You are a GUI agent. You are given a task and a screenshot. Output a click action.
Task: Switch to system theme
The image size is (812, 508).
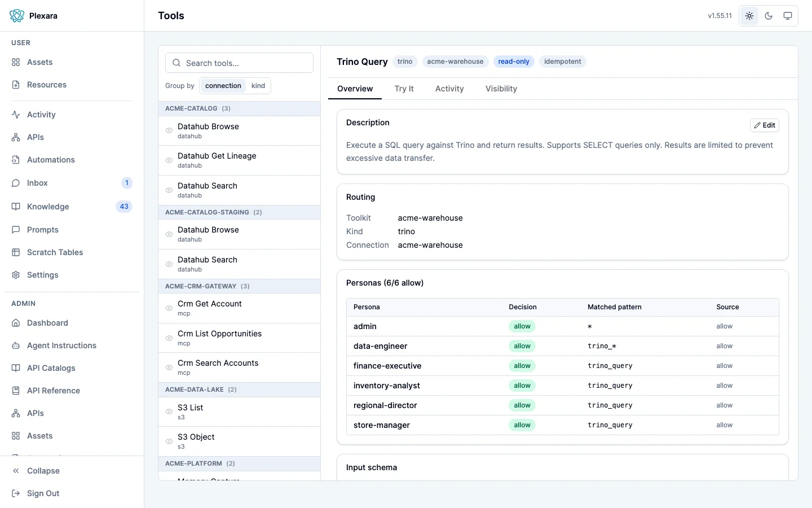pos(788,16)
